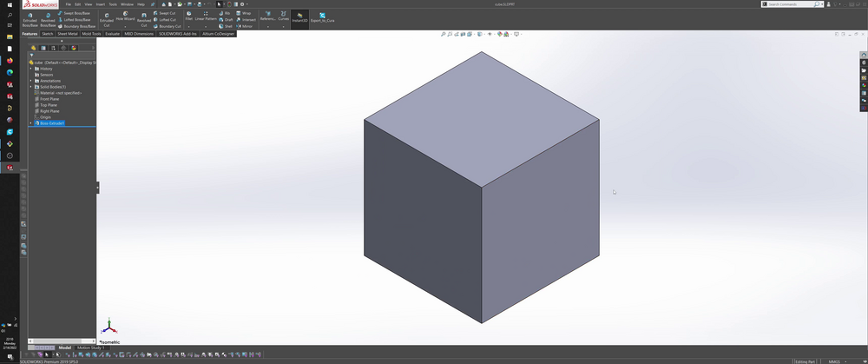This screenshot has height=364, width=868.
Task: Choose the Swept Boss/Base command
Action: (x=74, y=13)
